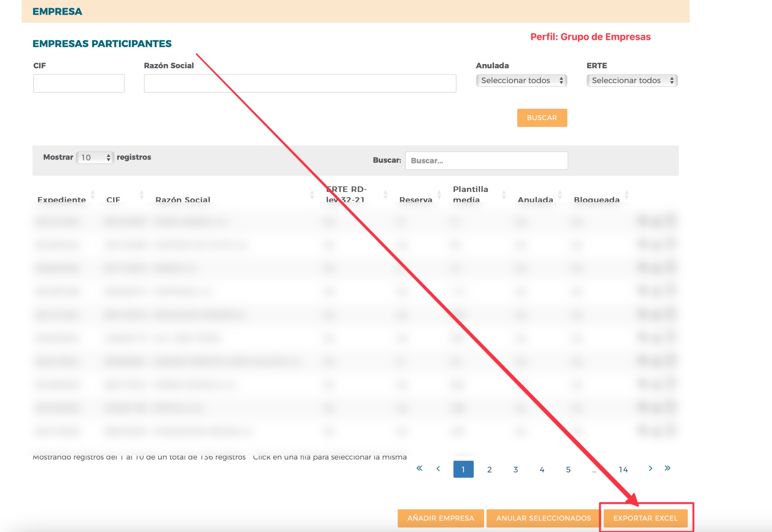Go to next page chevron
The image size is (772, 532).
[650, 468]
